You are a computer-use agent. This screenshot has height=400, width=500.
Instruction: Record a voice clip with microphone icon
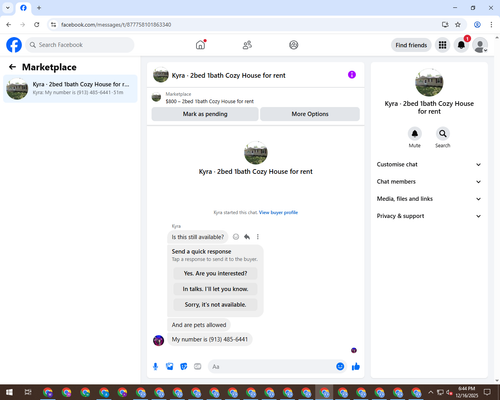pyautogui.click(x=155, y=367)
